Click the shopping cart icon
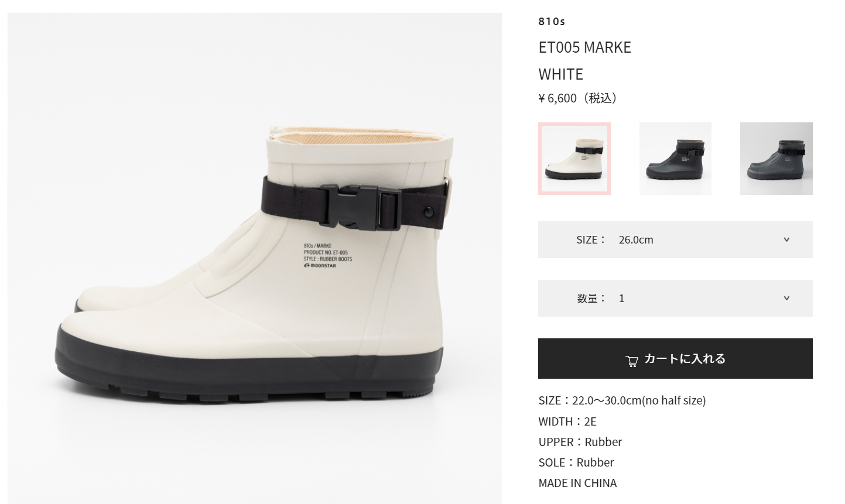Image resolution: width=845 pixels, height=504 pixels. coord(631,361)
